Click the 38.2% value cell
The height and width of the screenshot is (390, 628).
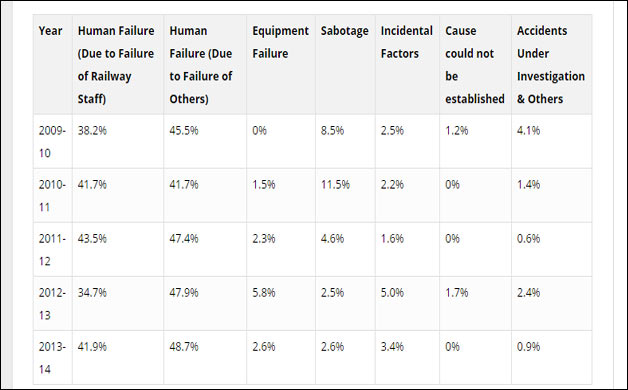click(x=92, y=131)
